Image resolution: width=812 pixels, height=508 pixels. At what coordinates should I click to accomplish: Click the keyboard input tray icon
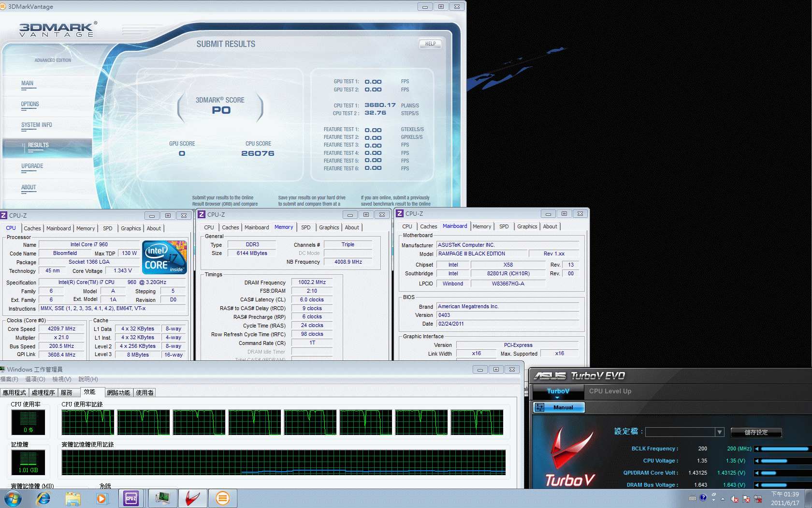[693, 498]
